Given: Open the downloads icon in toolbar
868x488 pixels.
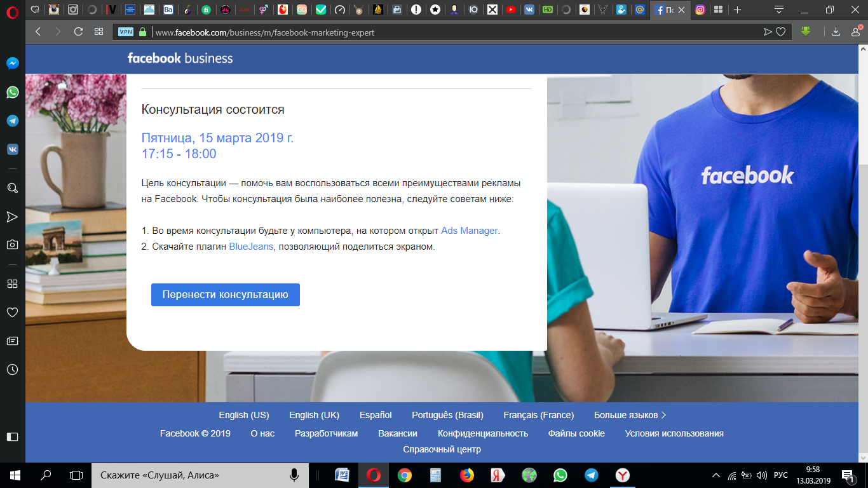Looking at the screenshot, I should [x=836, y=32].
